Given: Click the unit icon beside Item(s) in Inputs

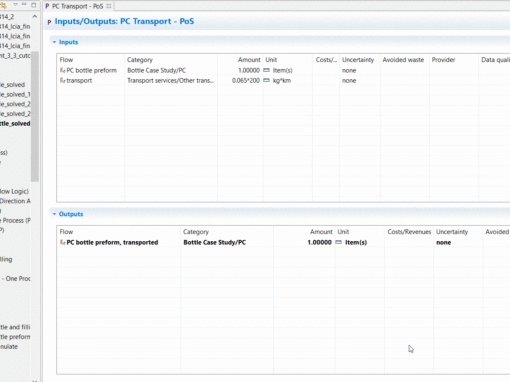Looking at the screenshot, I should pyautogui.click(x=266, y=70).
